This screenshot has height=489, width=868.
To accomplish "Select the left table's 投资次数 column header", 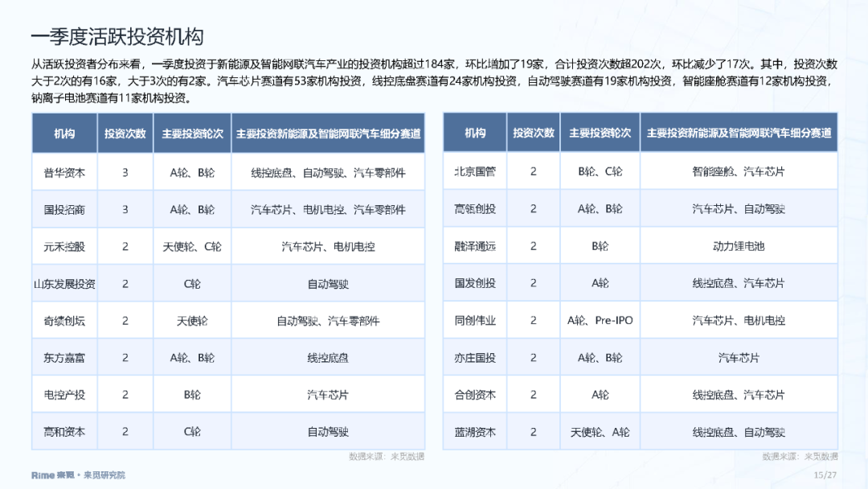I will coord(125,134).
